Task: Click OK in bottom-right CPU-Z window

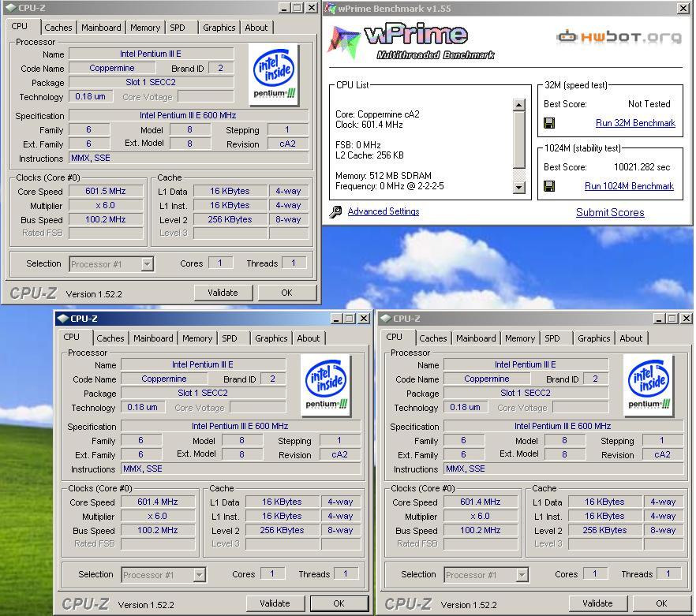Action: pyautogui.click(x=661, y=603)
